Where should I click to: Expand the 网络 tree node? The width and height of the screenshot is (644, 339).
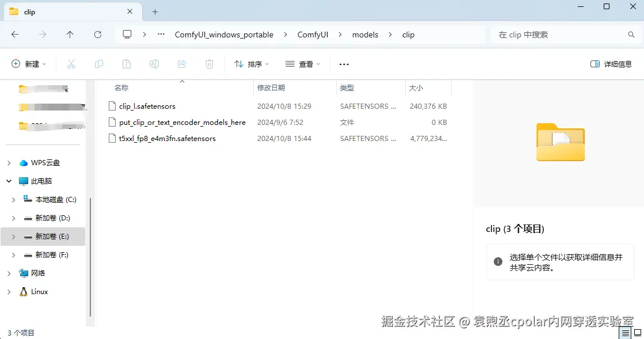9,273
